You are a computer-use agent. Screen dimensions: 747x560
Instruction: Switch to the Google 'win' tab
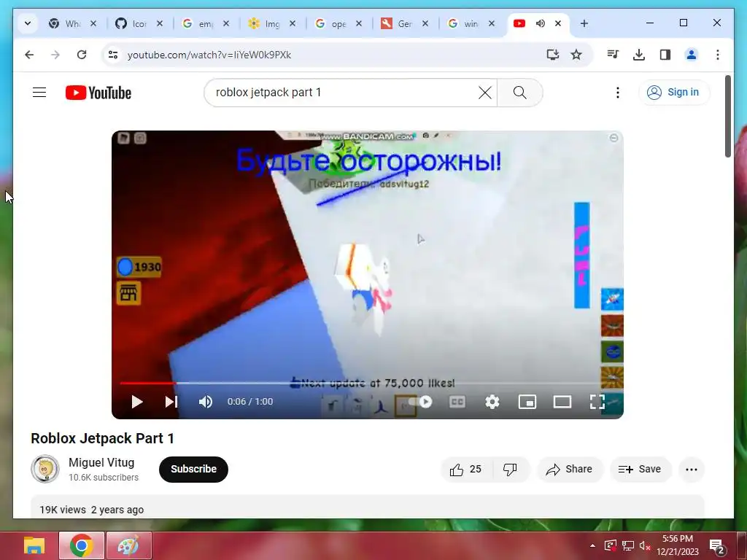tap(465, 23)
